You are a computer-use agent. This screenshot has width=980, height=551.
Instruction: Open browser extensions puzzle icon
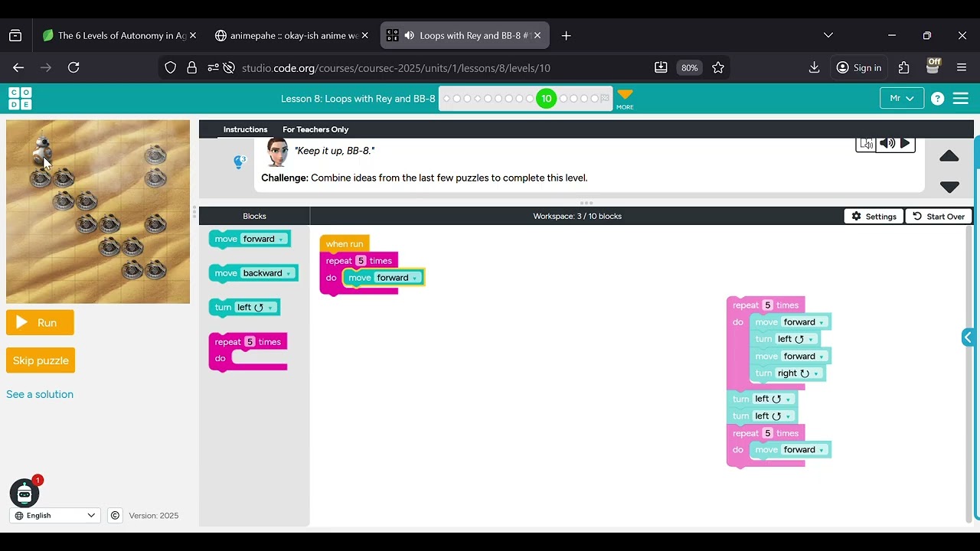[903, 67]
